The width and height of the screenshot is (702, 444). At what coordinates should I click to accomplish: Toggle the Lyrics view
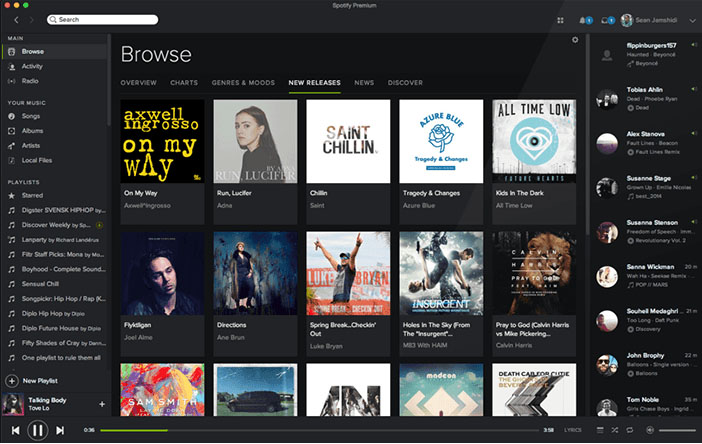pyautogui.click(x=573, y=430)
